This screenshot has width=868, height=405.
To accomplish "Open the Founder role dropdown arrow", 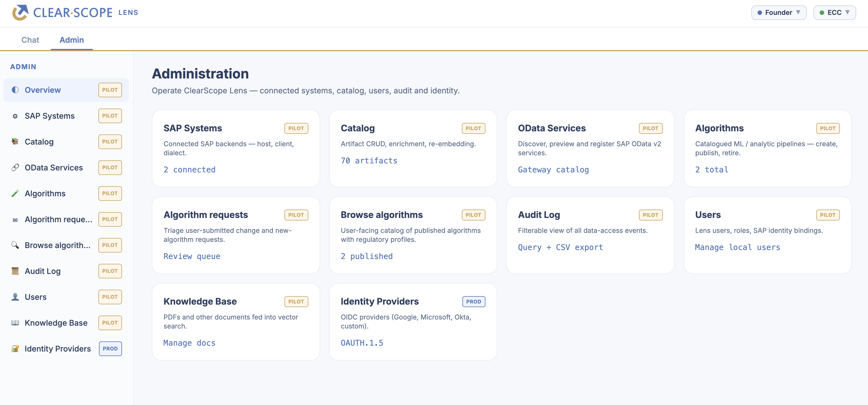I will pos(798,12).
